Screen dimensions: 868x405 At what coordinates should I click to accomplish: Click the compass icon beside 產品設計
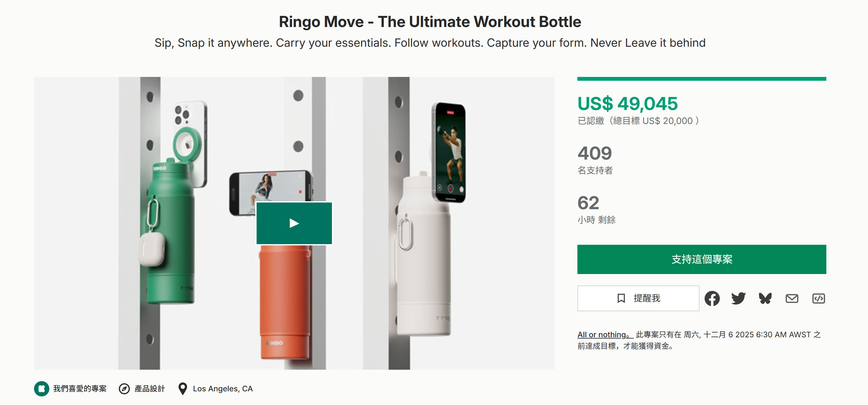(x=124, y=388)
